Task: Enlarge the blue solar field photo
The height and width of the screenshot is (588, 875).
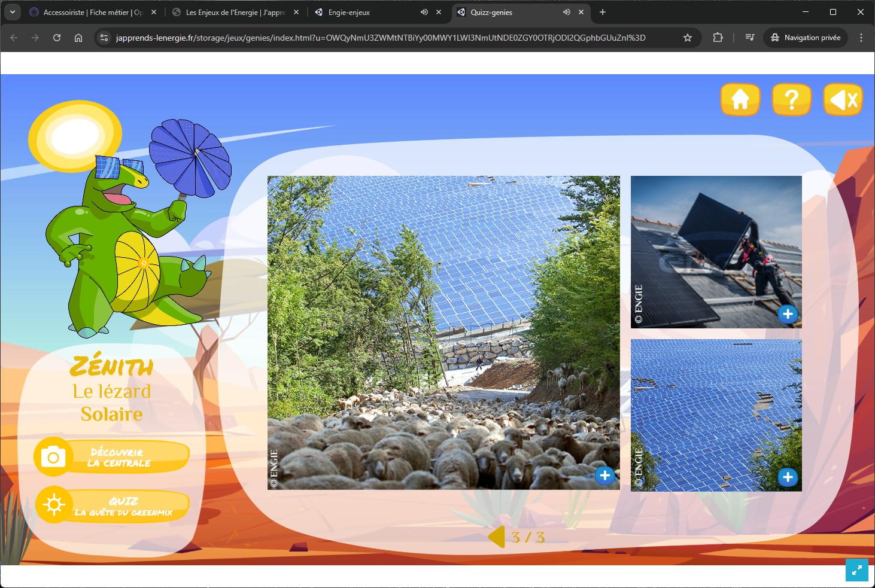Action: (x=788, y=477)
